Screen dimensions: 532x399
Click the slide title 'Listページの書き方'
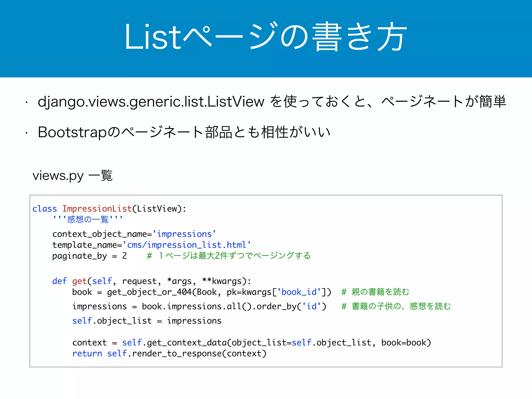(266, 37)
